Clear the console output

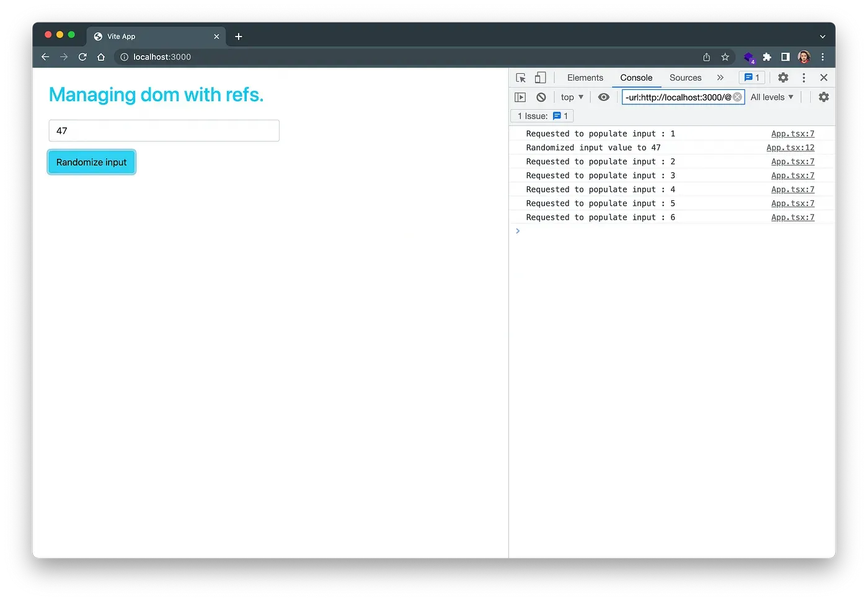tap(541, 97)
